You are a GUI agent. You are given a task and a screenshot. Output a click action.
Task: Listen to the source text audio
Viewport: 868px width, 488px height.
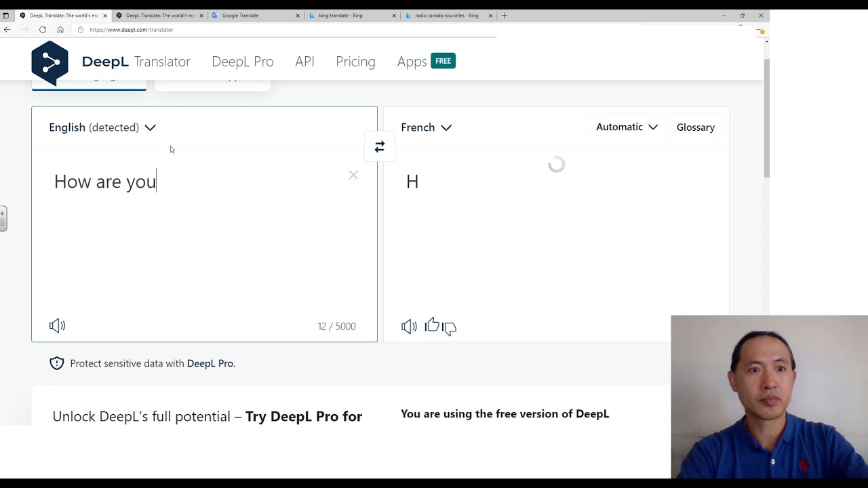click(58, 326)
